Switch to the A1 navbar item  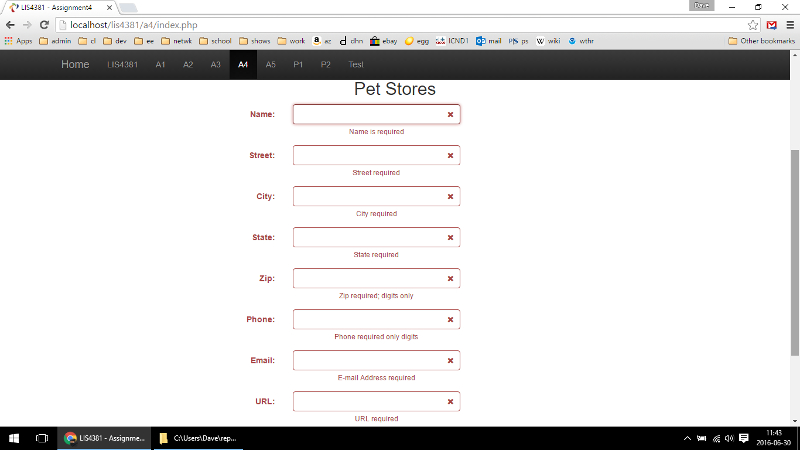pos(160,64)
